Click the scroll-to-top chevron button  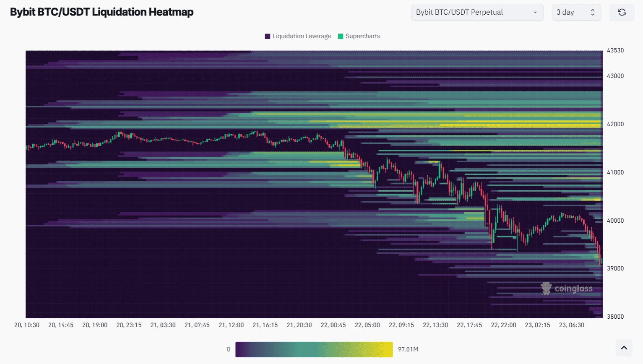(624, 348)
